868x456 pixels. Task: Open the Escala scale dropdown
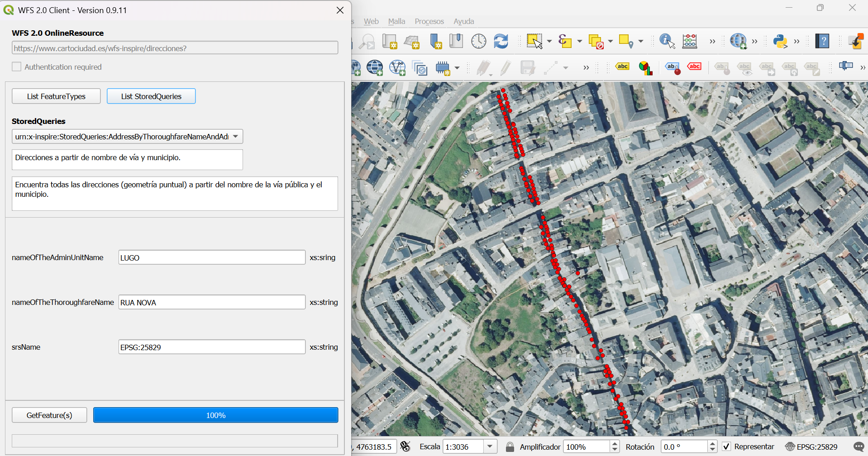pos(490,446)
